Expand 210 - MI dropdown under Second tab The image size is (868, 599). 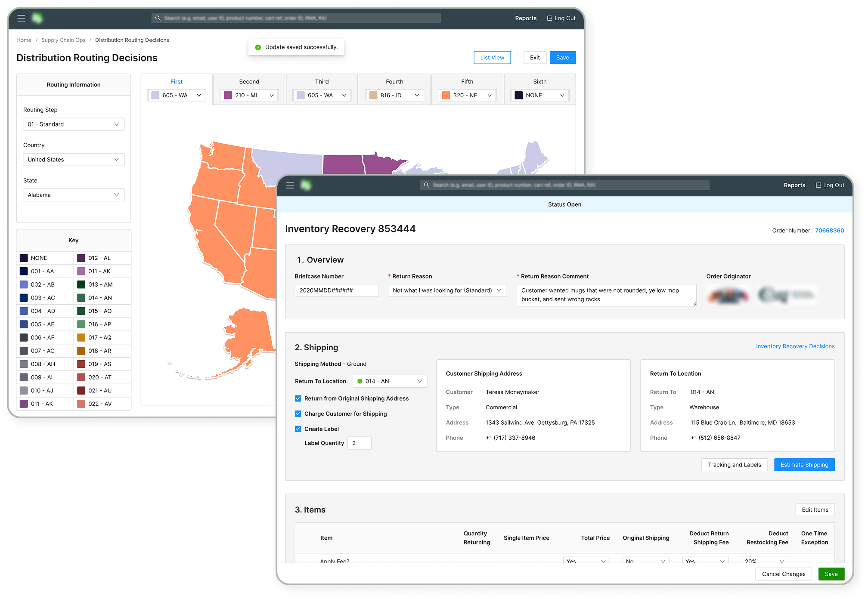(x=249, y=95)
